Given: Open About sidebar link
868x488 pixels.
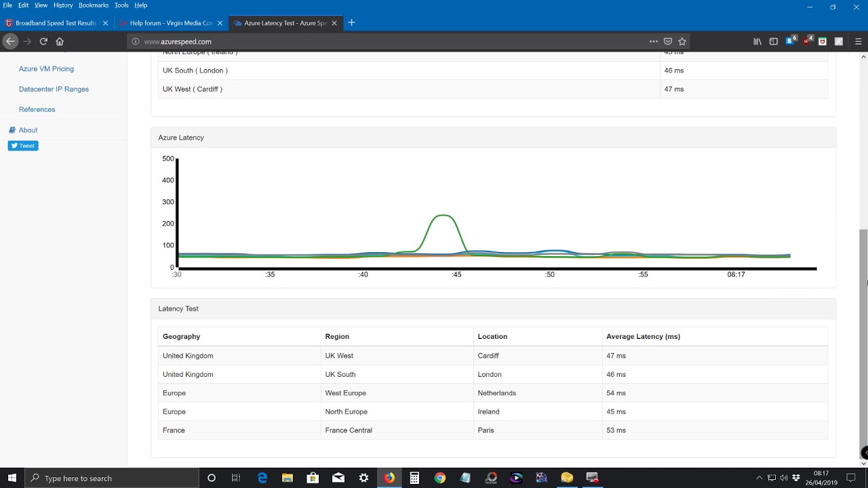Looking at the screenshot, I should click(x=28, y=130).
